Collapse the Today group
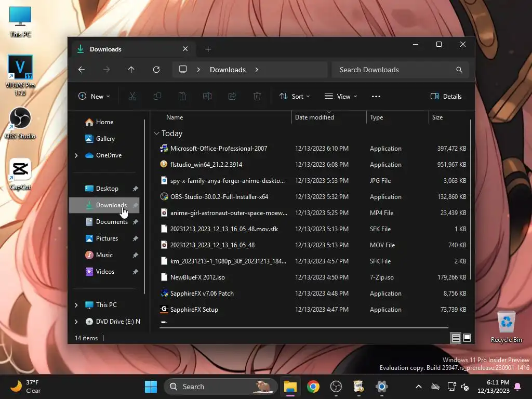Screen dimensions: 532x399 pos(156,134)
